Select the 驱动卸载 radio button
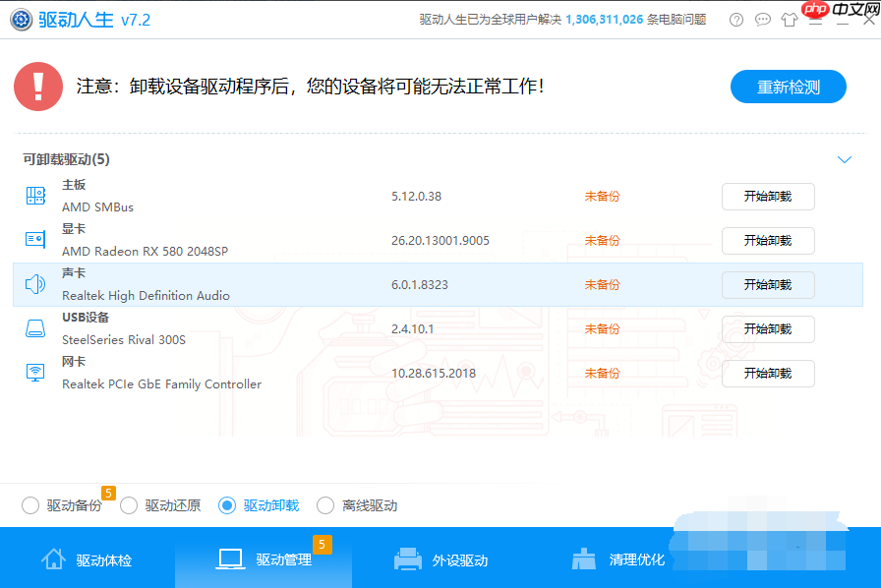Screen dimensions: 881x588 click(227, 505)
